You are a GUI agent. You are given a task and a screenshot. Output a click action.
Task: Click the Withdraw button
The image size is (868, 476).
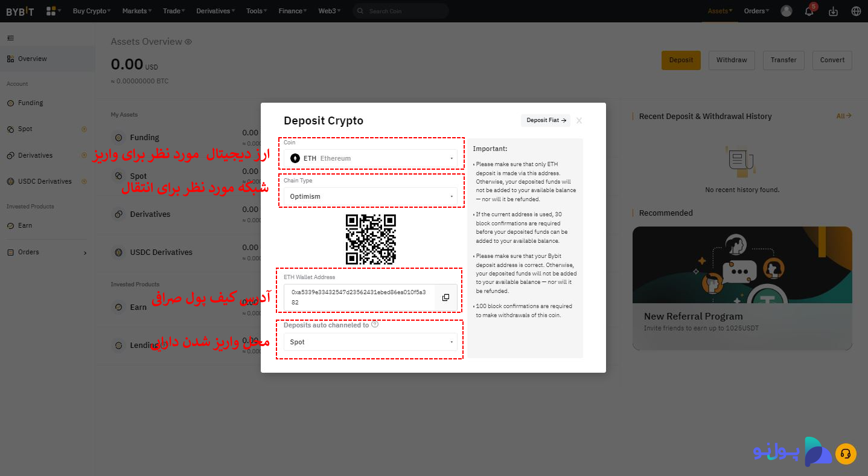732,60
